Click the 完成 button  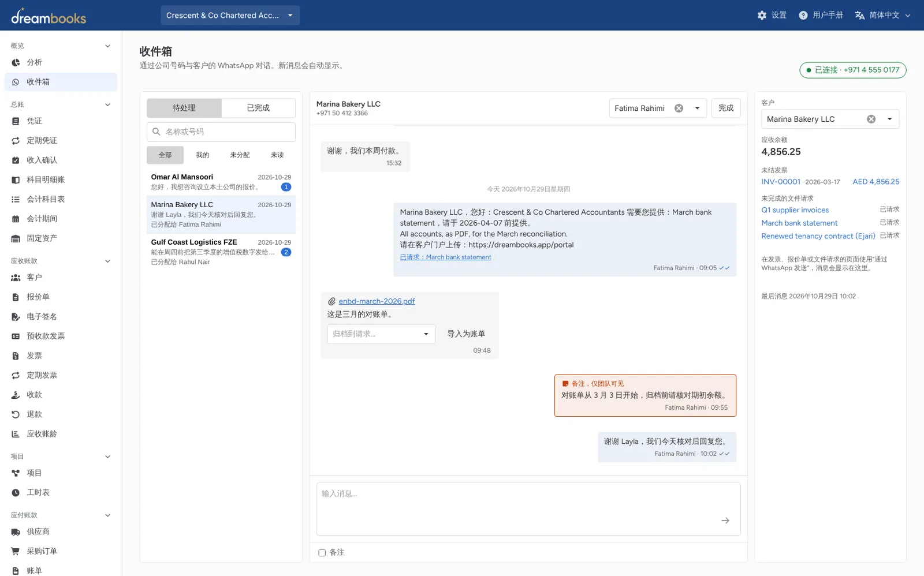[x=726, y=108]
